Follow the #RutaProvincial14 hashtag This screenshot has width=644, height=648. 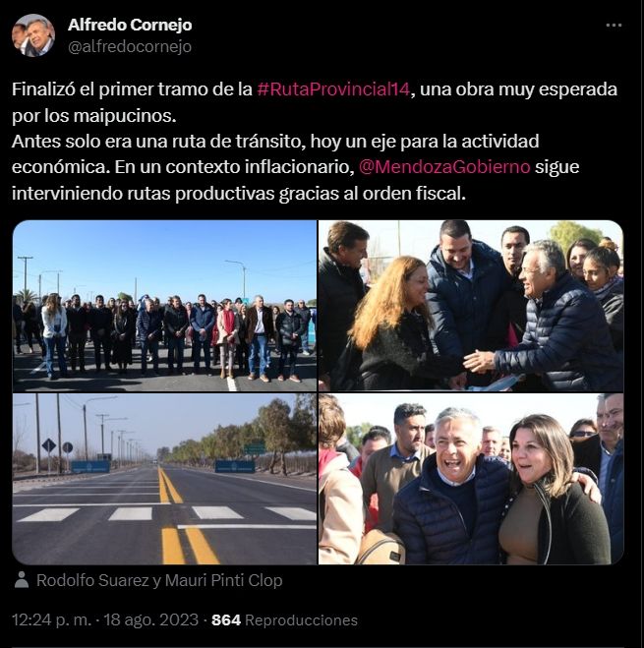tap(333, 89)
